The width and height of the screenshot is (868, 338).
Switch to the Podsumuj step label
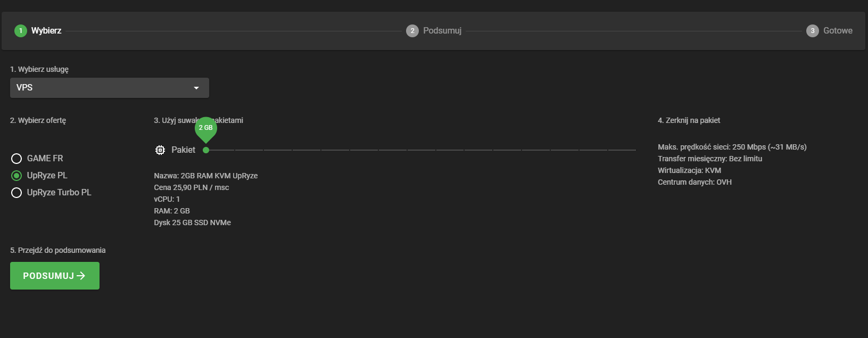click(x=442, y=31)
